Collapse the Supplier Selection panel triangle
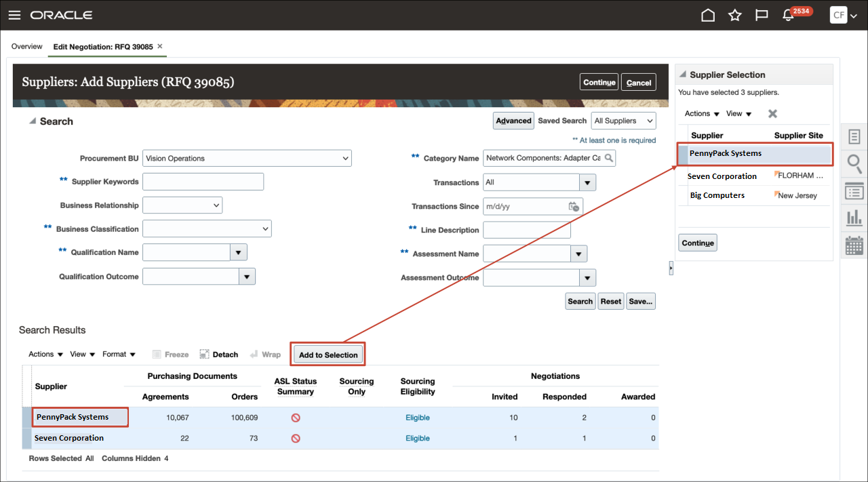 [683, 75]
